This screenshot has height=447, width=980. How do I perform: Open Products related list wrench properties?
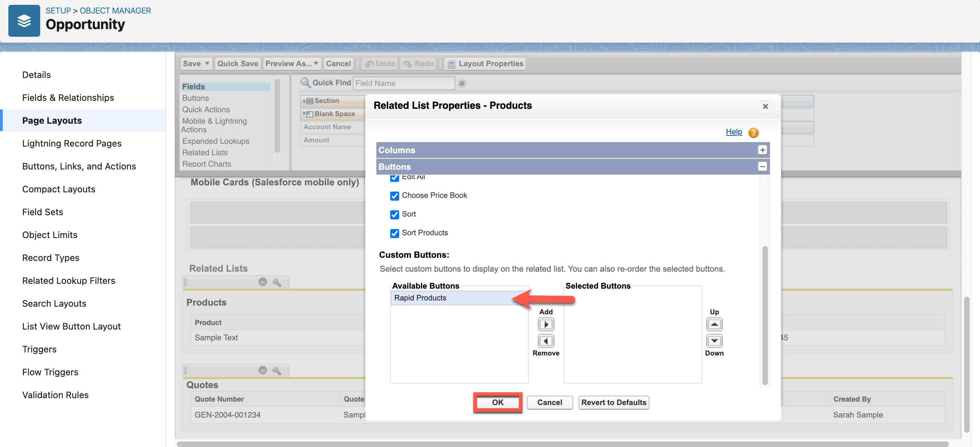click(x=277, y=282)
